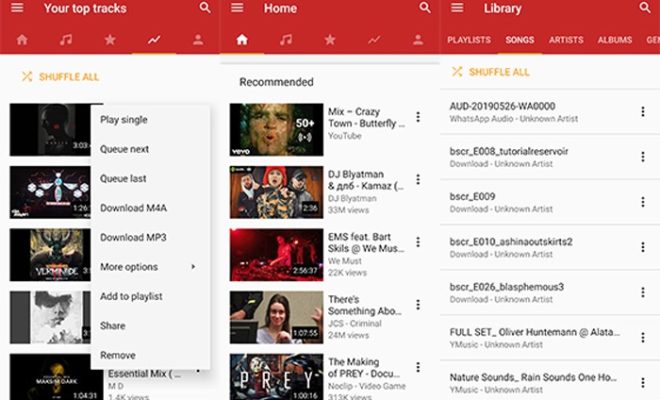Open EMS feat. Bart Skils red thumbnail
This screenshot has height=400, width=660.
(x=276, y=255)
